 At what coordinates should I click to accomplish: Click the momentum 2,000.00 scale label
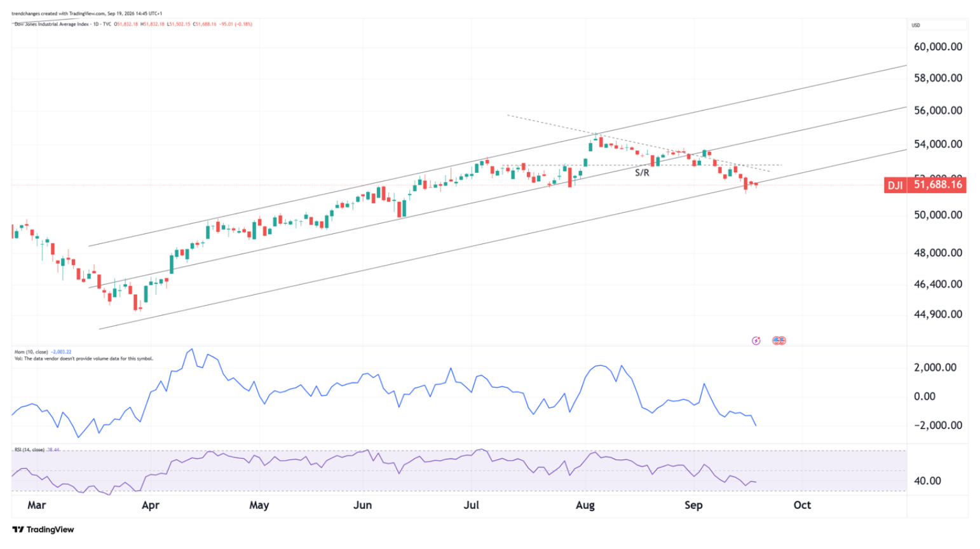click(935, 367)
